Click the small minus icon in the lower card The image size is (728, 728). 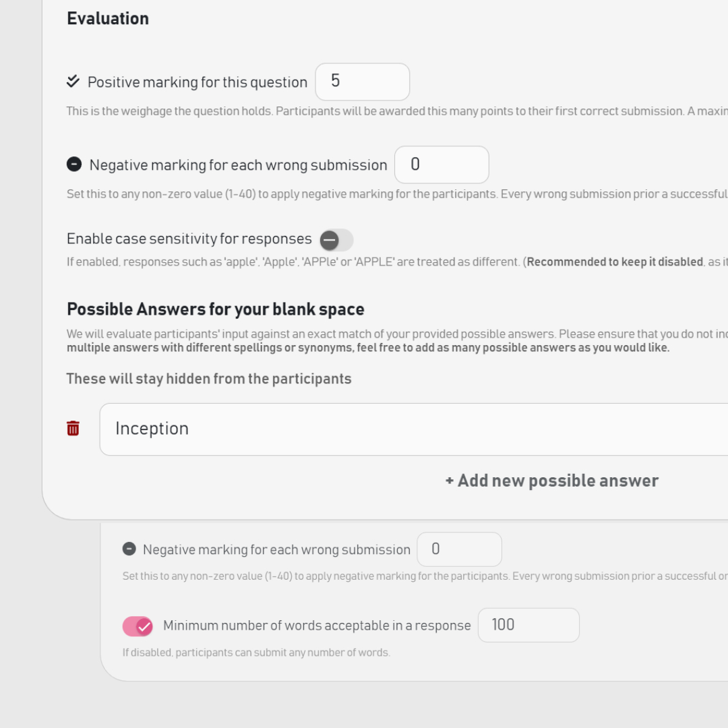[129, 549]
